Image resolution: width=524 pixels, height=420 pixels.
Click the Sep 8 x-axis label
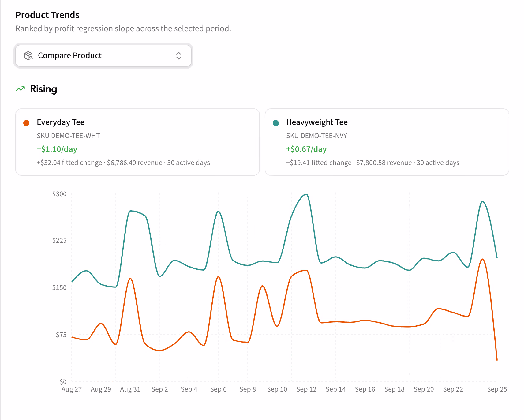[x=248, y=389]
